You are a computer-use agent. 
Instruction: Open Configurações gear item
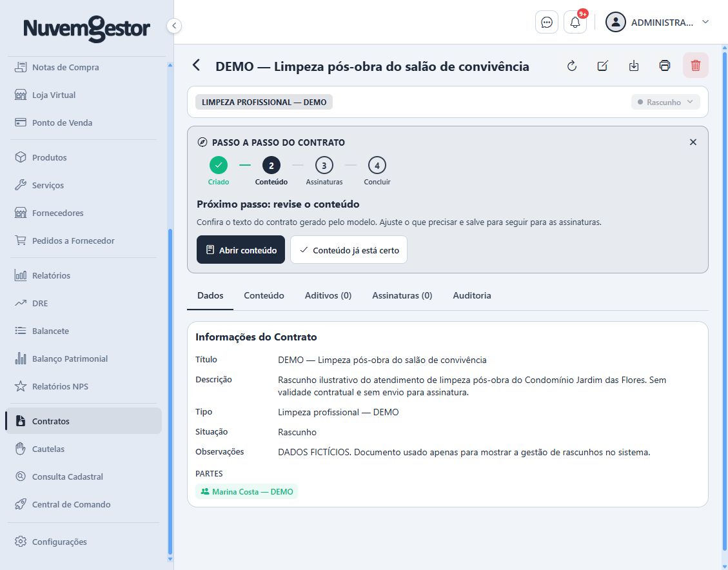click(x=84, y=542)
